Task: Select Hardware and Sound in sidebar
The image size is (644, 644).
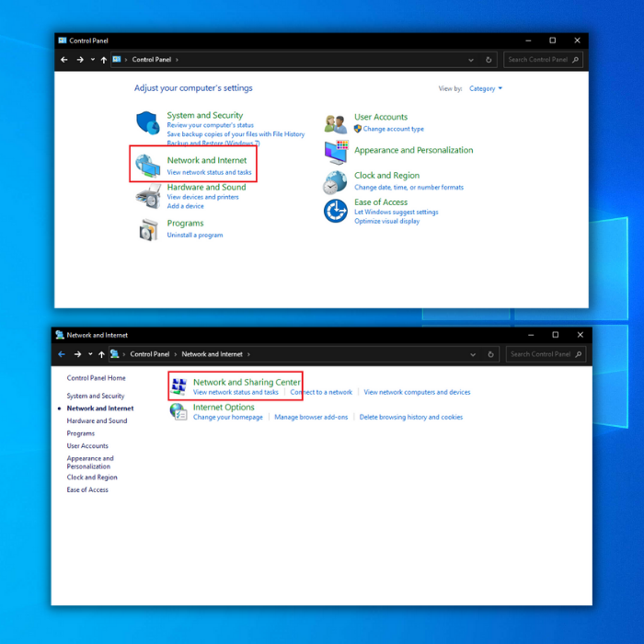Action: [97, 420]
